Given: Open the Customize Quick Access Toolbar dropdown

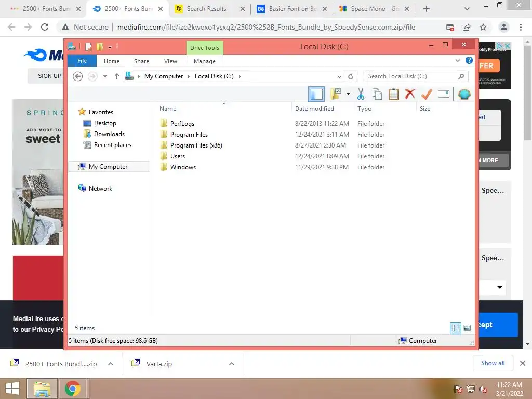Looking at the screenshot, I should (x=110, y=47).
